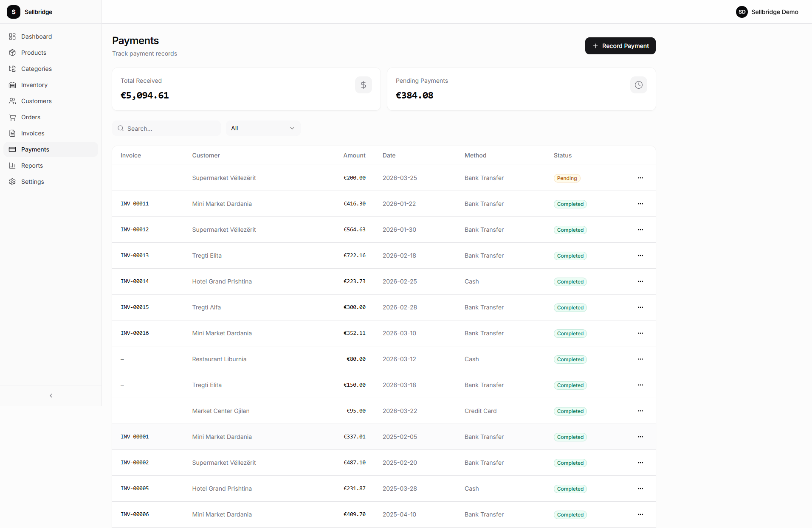The image size is (812, 528).
Task: Open the actions menu for INV-00012
Action: pos(640,230)
